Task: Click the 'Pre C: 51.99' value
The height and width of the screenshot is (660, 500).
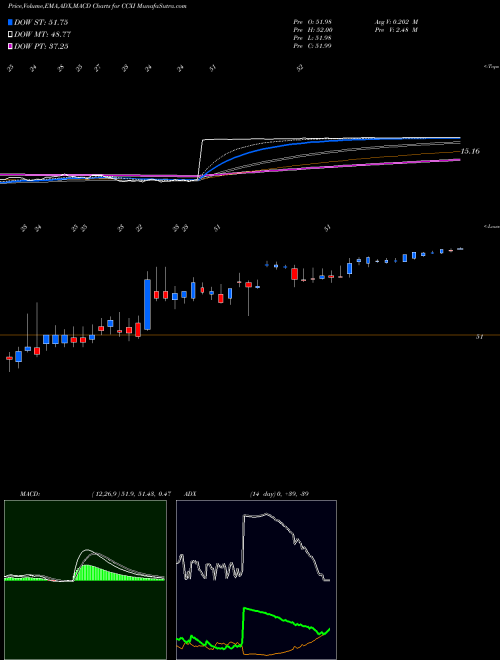Action: [x=312, y=46]
